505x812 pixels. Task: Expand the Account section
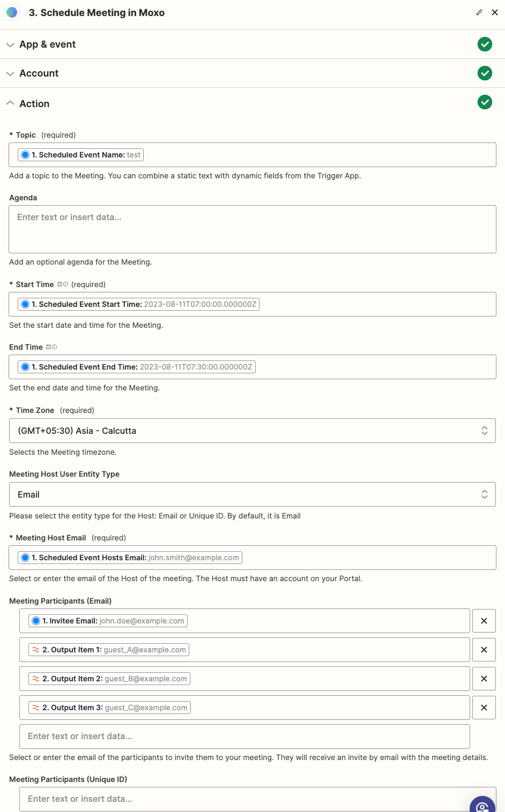click(x=39, y=73)
